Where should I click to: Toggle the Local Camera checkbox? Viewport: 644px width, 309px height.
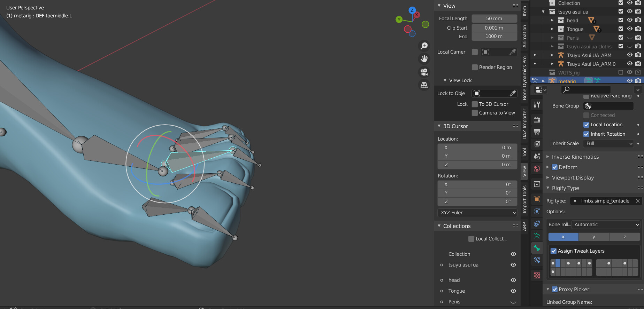[x=475, y=52]
